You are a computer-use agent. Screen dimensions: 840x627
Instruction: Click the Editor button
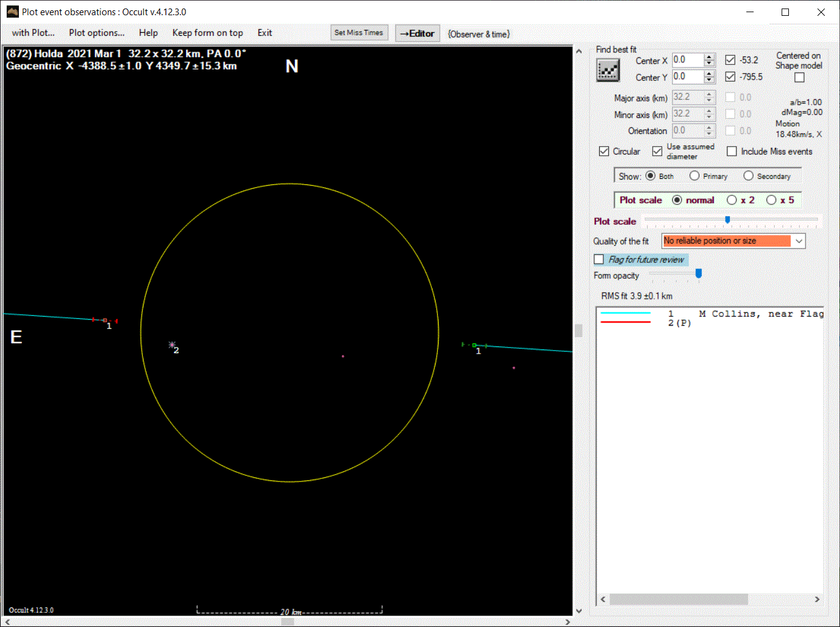417,33
